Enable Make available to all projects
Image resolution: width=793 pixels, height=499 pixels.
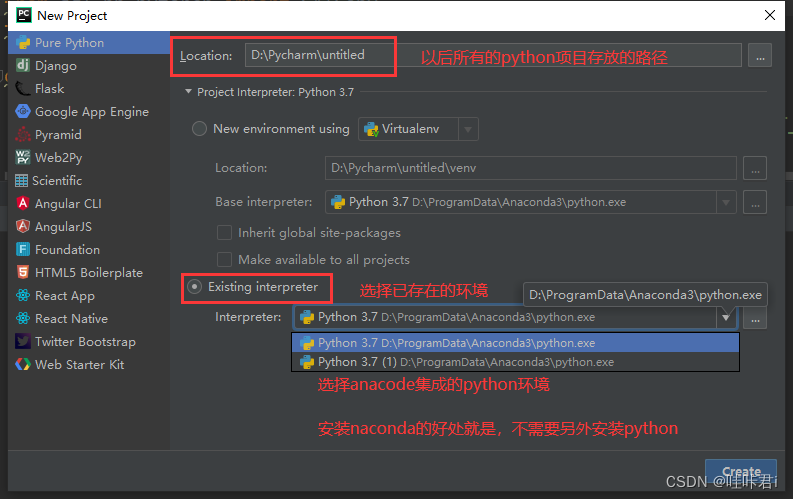tap(224, 259)
